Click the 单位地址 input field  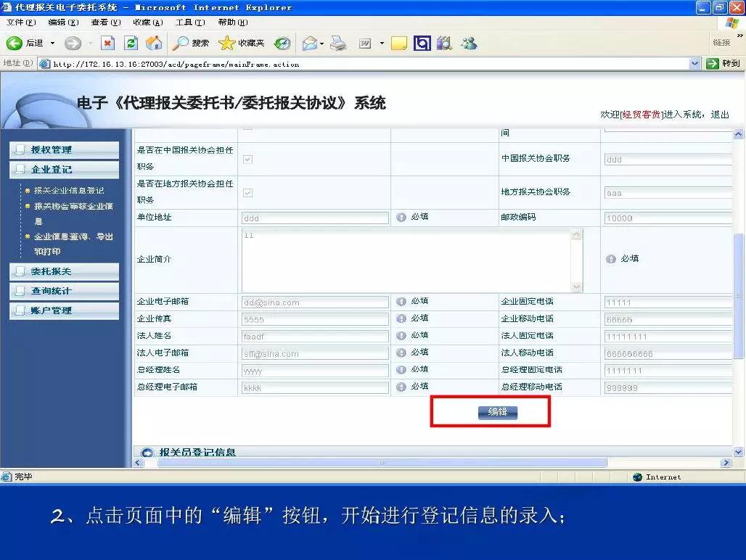pos(315,218)
